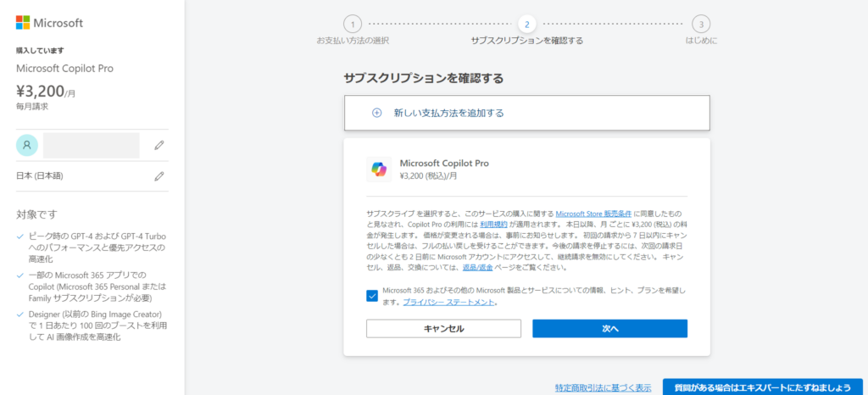This screenshot has width=868, height=395.
Task: Open the プライバシー ステートメント link
Action: pos(448,302)
